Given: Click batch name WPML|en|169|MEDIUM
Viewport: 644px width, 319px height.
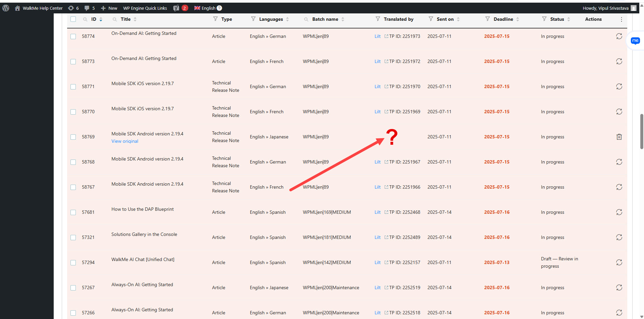Looking at the screenshot, I should [327, 212].
